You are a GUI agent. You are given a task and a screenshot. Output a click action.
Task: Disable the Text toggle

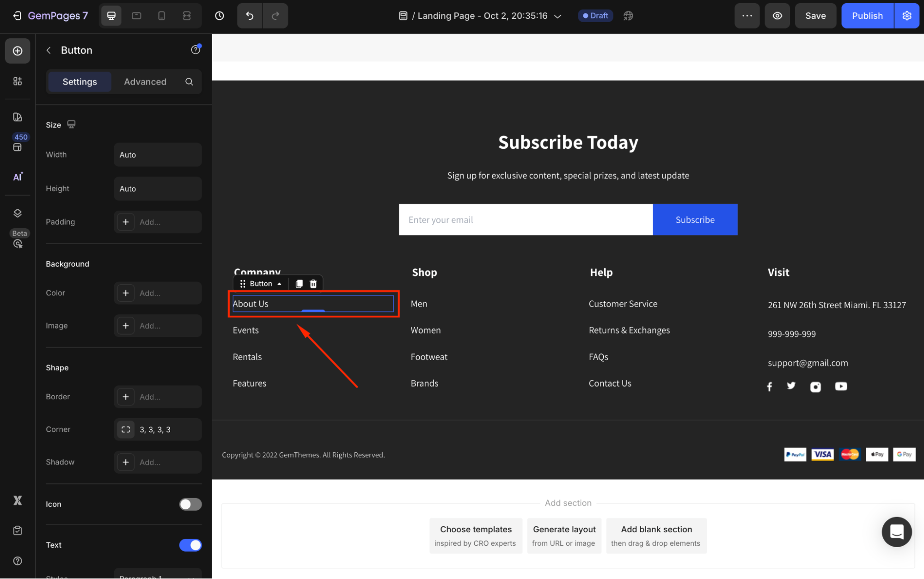(190, 545)
